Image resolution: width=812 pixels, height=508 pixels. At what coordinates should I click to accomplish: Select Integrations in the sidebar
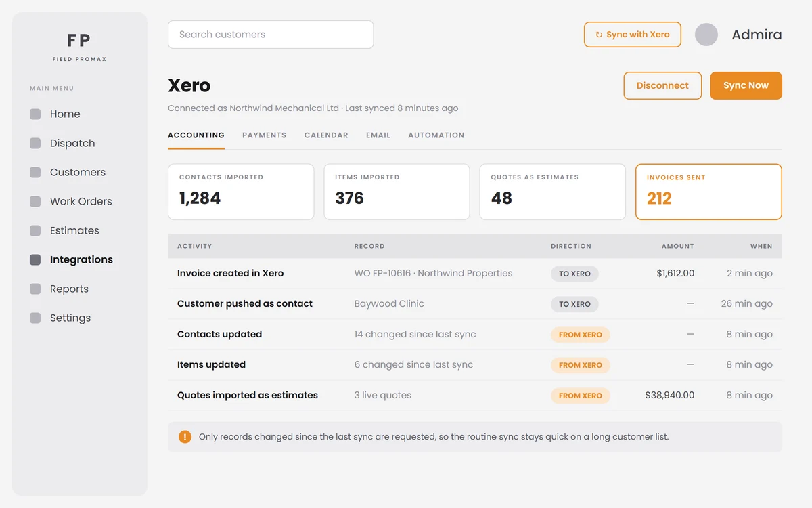[80, 260]
